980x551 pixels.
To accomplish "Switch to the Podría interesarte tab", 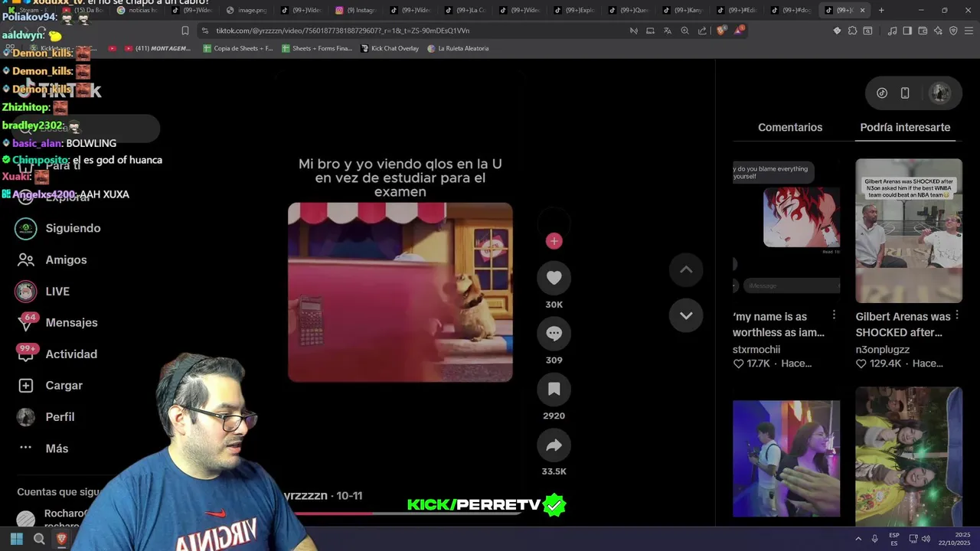I will tap(905, 127).
